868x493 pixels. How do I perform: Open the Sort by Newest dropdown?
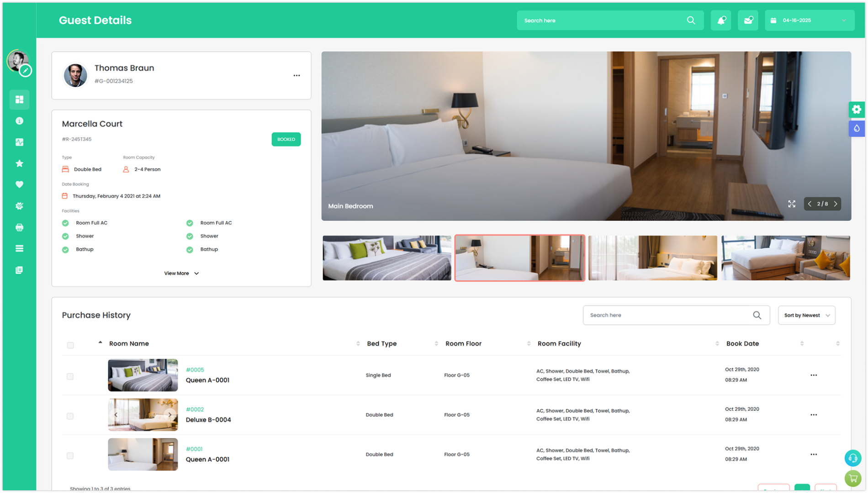[x=807, y=315]
